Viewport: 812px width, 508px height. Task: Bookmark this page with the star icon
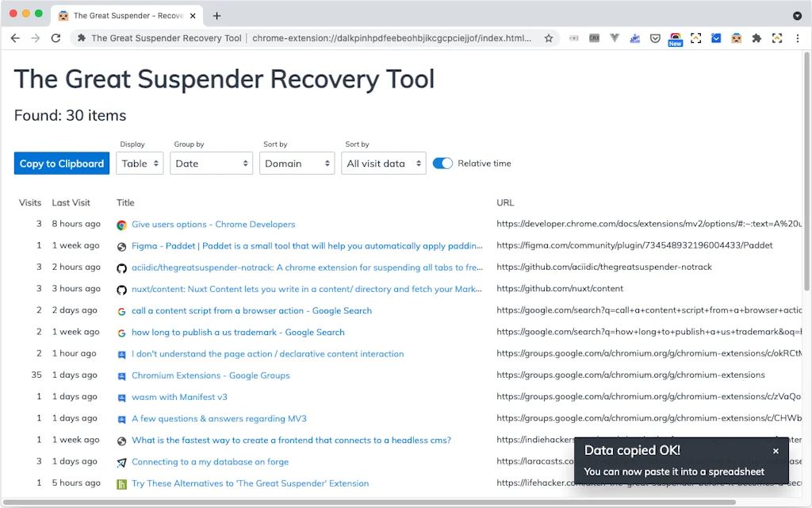pyautogui.click(x=549, y=38)
